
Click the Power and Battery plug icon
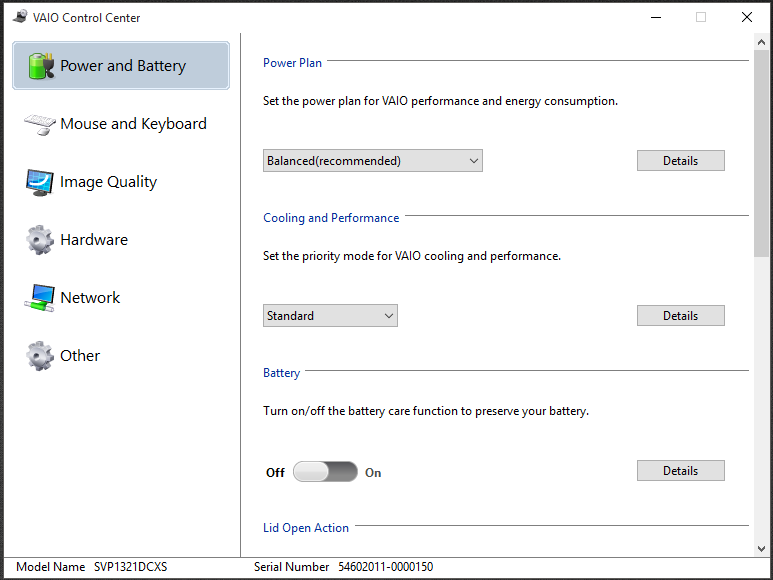pyautogui.click(x=41, y=66)
